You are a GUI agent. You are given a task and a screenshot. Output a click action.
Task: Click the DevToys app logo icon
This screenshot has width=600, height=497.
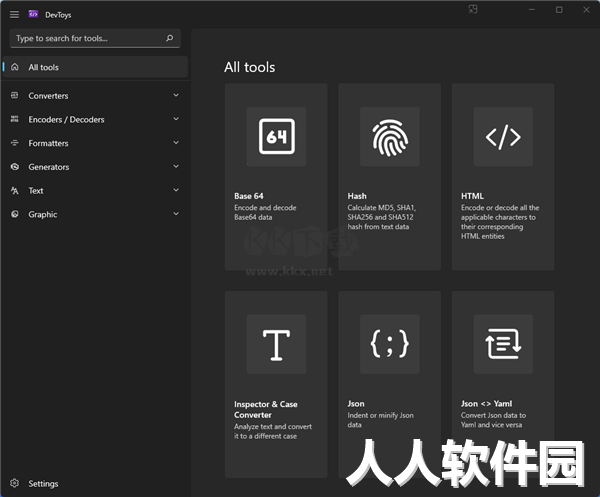33,14
